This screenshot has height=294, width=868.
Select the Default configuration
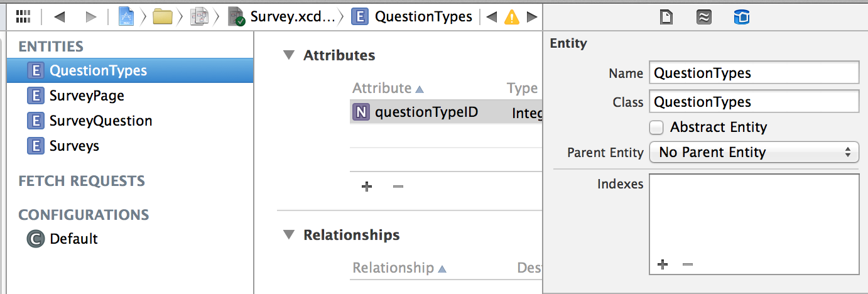tap(73, 239)
